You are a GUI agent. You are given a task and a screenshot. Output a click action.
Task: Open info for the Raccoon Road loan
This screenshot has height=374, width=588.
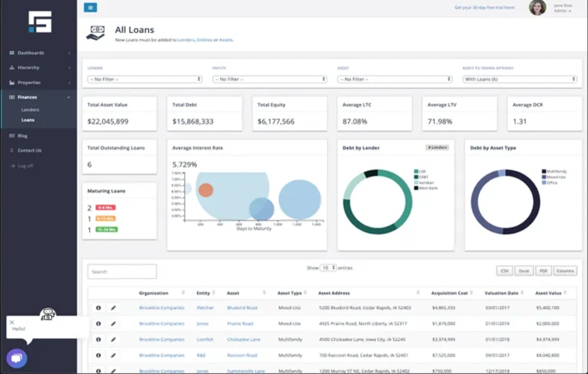[x=98, y=355]
